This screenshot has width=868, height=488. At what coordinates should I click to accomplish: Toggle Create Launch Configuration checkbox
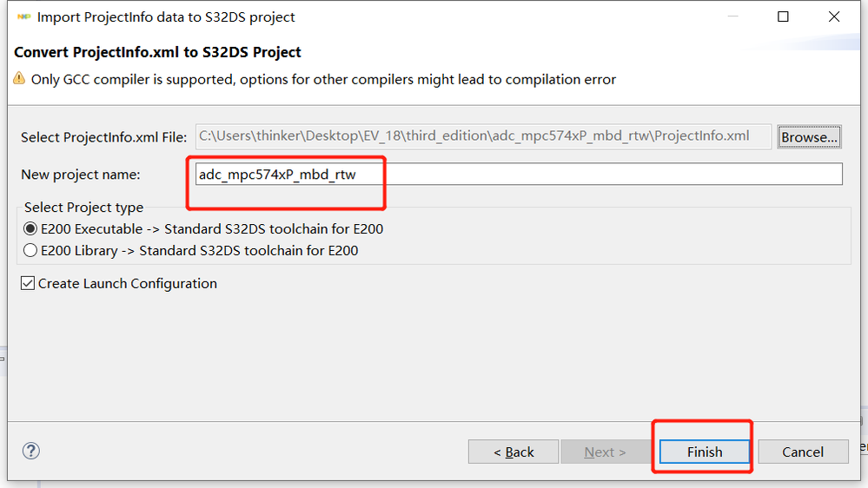(x=28, y=284)
